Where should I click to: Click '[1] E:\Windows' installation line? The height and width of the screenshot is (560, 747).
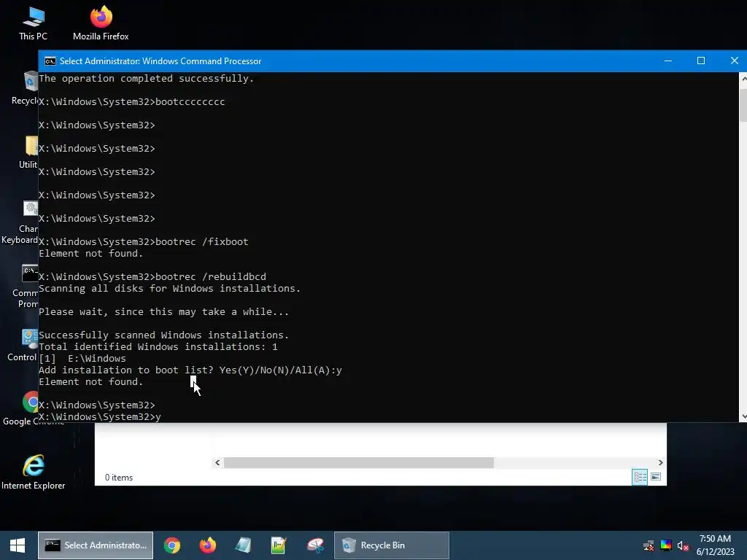click(82, 358)
